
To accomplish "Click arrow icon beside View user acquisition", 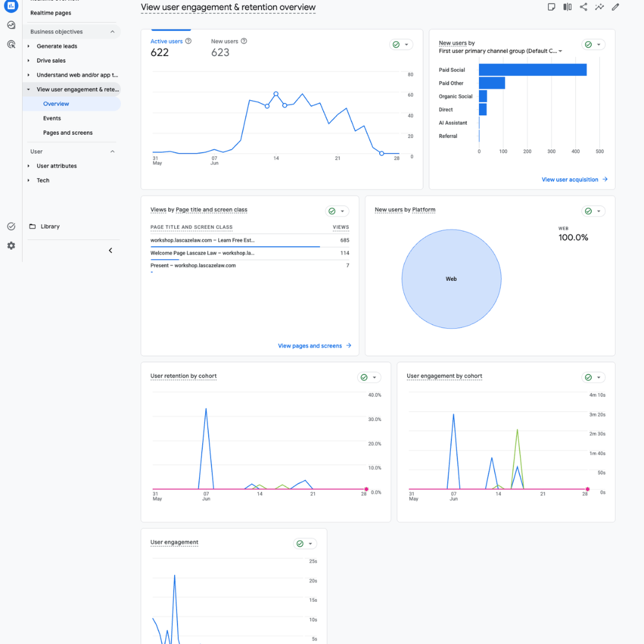I will [605, 179].
